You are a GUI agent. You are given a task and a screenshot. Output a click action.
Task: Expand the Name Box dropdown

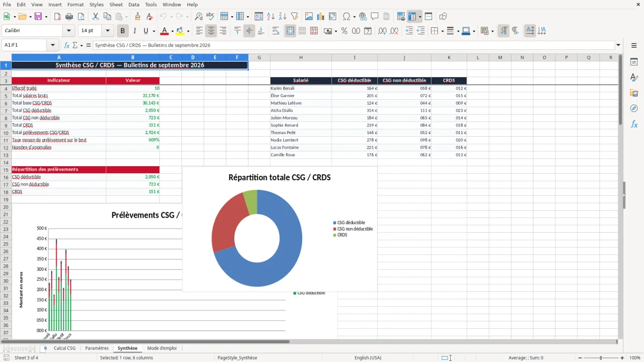click(53, 46)
